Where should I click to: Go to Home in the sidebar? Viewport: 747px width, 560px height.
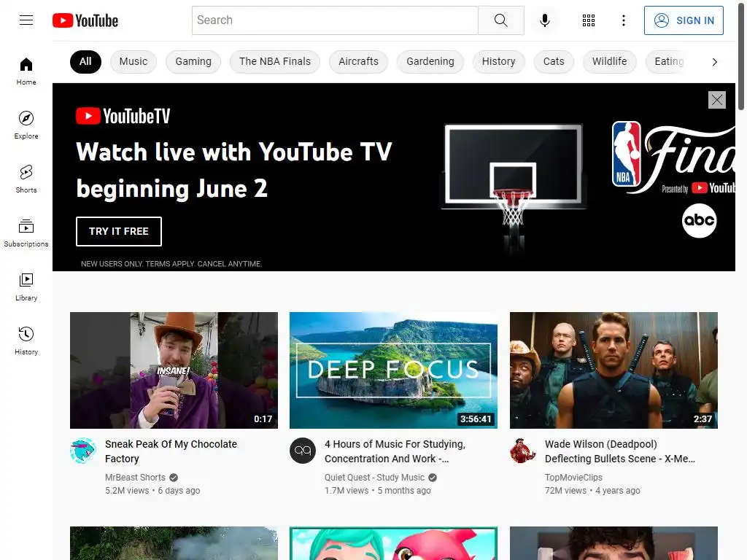26,71
